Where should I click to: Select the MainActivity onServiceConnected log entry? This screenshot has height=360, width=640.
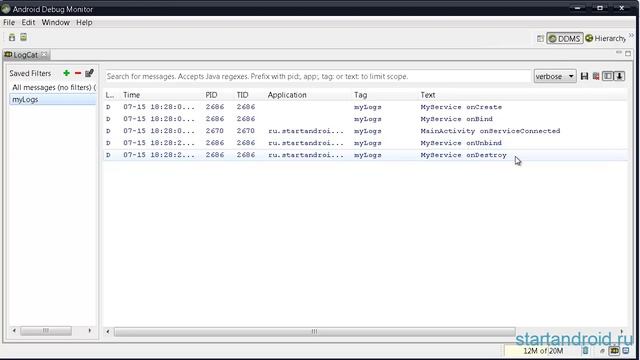(365, 131)
